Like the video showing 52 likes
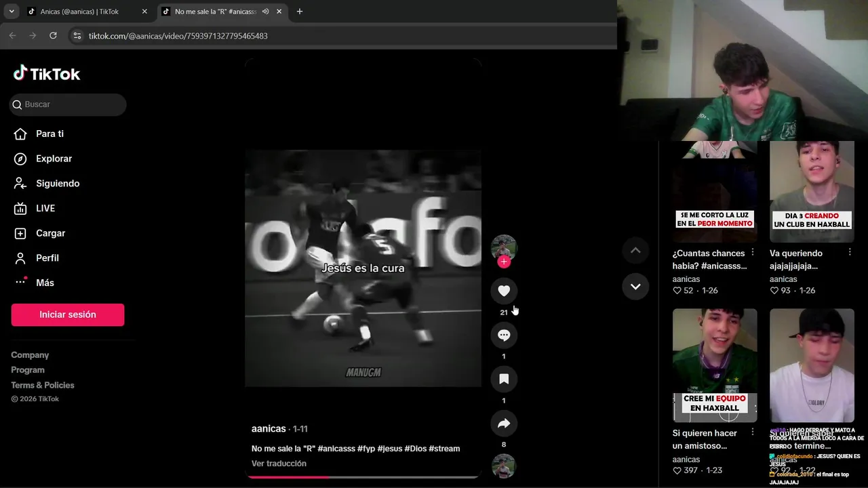The image size is (868, 488). tap(677, 290)
